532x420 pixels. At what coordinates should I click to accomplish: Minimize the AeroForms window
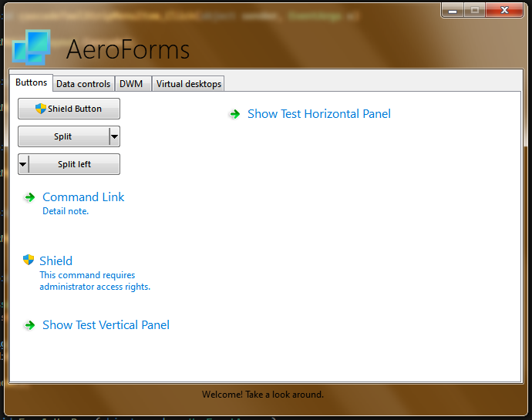(x=453, y=10)
